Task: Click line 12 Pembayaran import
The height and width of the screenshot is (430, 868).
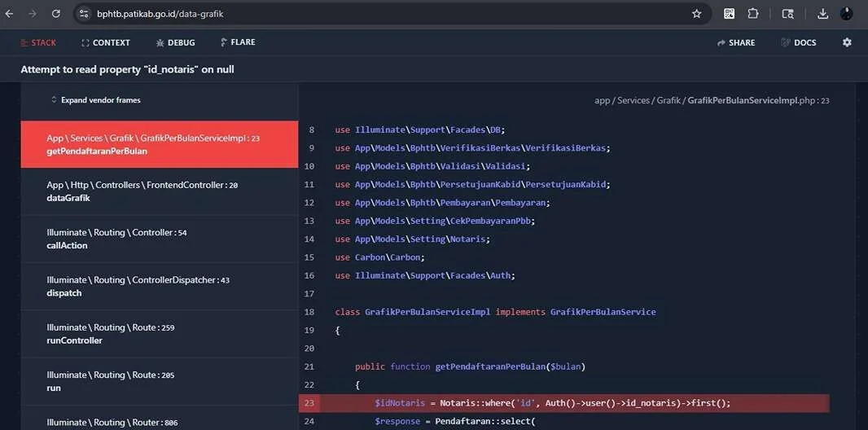Action: [x=443, y=203]
